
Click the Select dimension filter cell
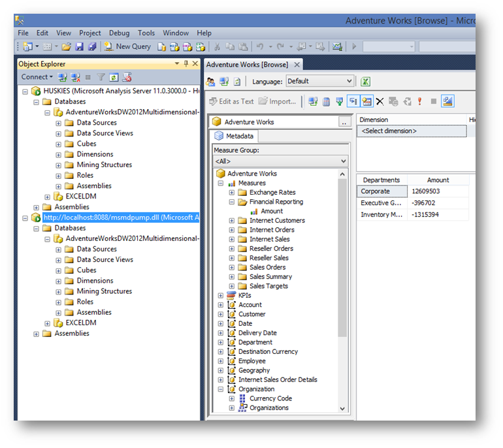[412, 131]
